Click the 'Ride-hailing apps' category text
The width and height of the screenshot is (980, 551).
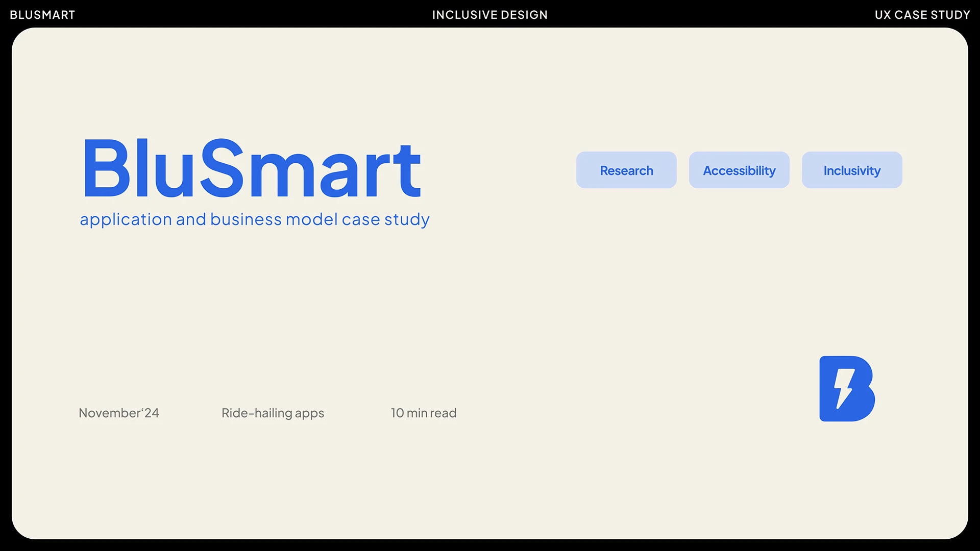[273, 413]
